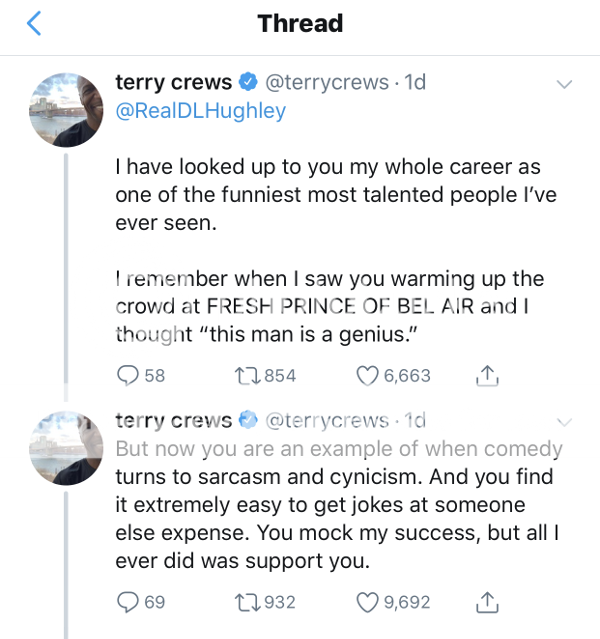Reply to the second tweet with 69 replies
This screenshot has width=600, height=639.
[129, 602]
